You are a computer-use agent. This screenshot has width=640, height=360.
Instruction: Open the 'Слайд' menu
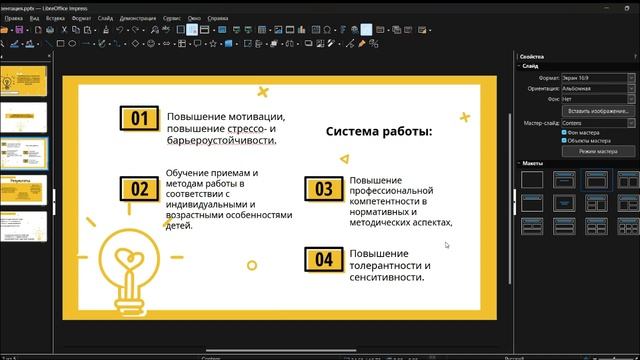(x=105, y=18)
